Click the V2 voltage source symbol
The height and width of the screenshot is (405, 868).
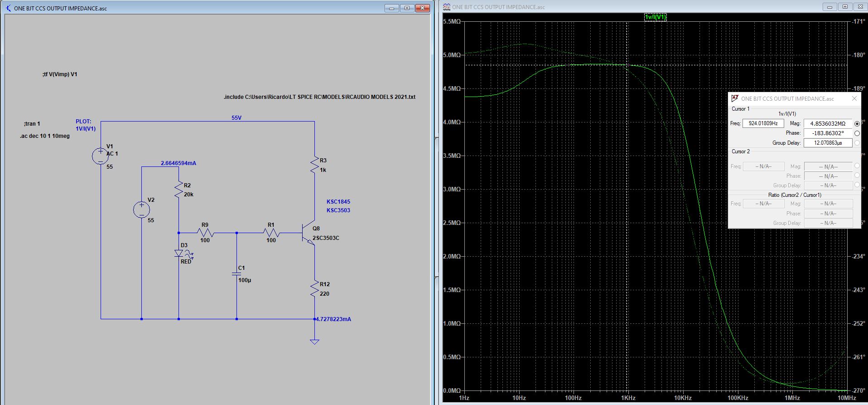click(x=141, y=210)
